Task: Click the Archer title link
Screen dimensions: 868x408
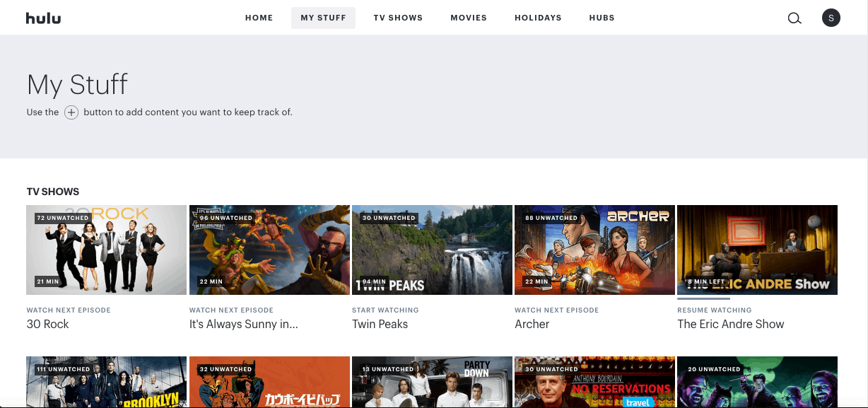Action: tap(532, 324)
